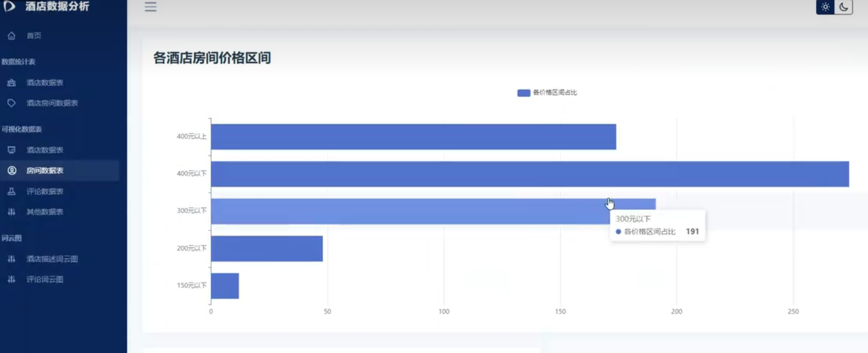Open the 评论词云图 page
Screen dimensions: 868x353
[45, 279]
